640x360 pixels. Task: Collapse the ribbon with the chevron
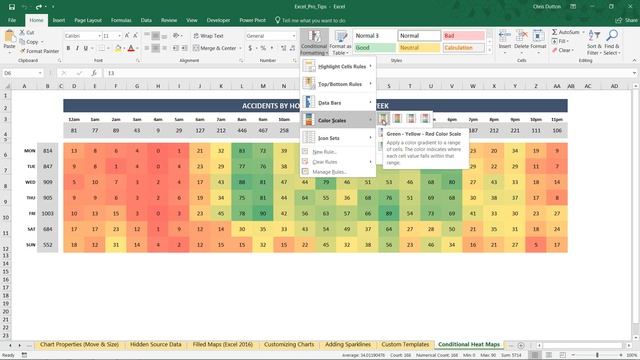pyautogui.click(x=634, y=60)
